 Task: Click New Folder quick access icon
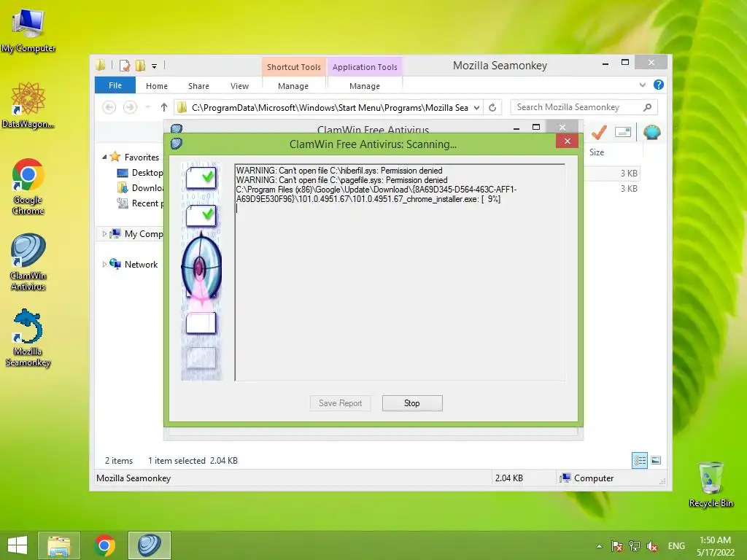click(x=140, y=65)
